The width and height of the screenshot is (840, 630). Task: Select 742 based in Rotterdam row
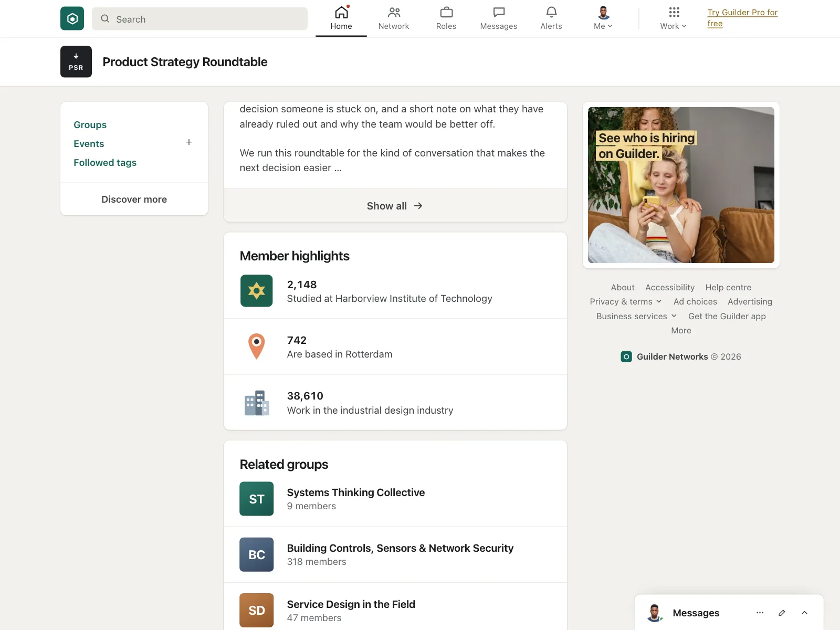(x=395, y=346)
